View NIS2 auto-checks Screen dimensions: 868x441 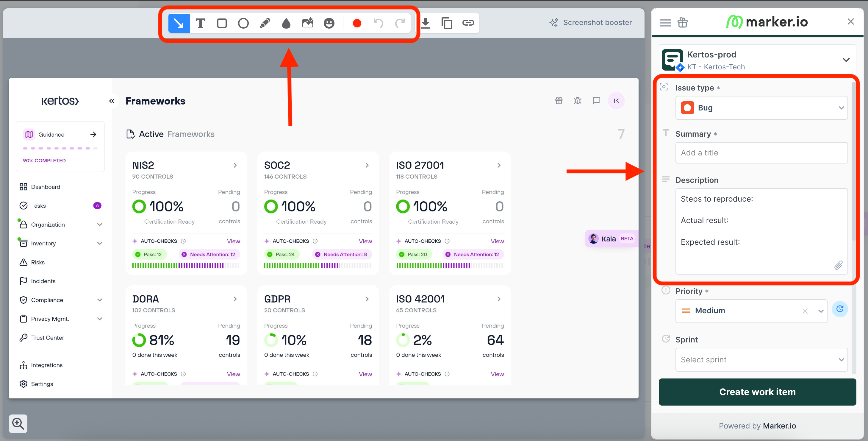[233, 241]
